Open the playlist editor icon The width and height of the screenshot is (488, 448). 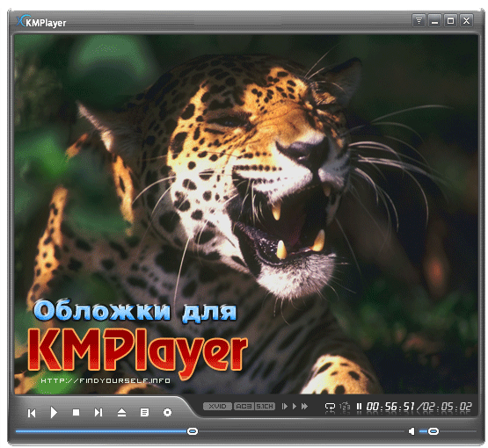[144, 413]
